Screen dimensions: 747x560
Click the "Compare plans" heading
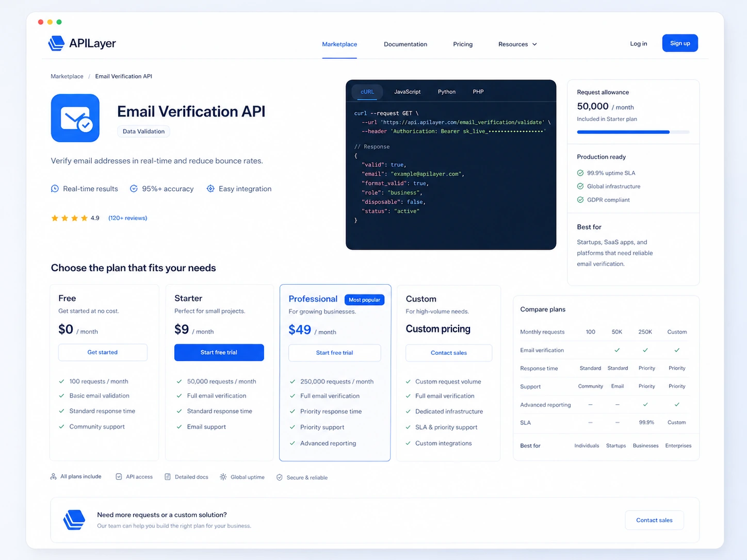click(x=543, y=309)
